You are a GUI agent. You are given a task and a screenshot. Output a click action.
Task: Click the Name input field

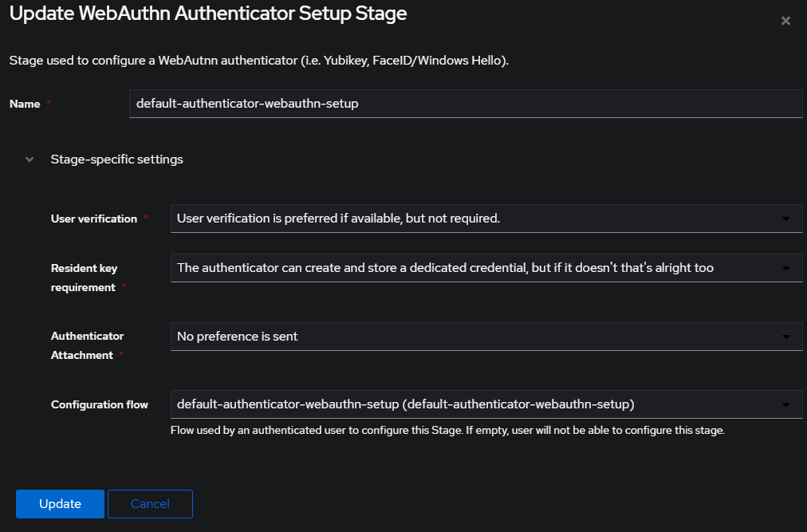(x=466, y=104)
